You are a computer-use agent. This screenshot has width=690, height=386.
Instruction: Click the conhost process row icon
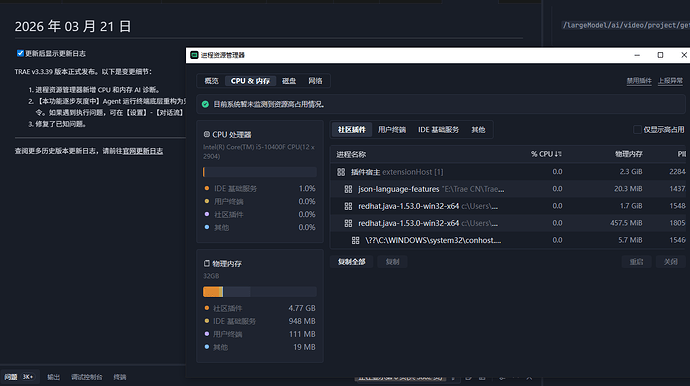coord(355,240)
